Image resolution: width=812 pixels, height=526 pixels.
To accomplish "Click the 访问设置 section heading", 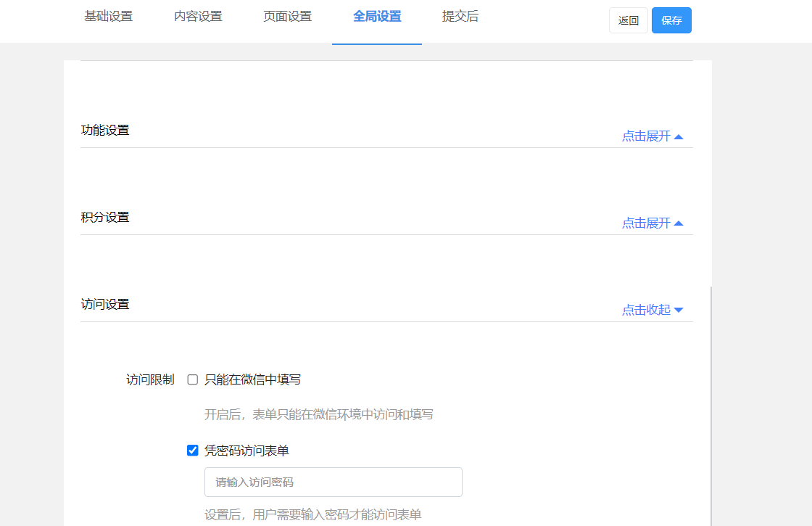I will (x=105, y=305).
